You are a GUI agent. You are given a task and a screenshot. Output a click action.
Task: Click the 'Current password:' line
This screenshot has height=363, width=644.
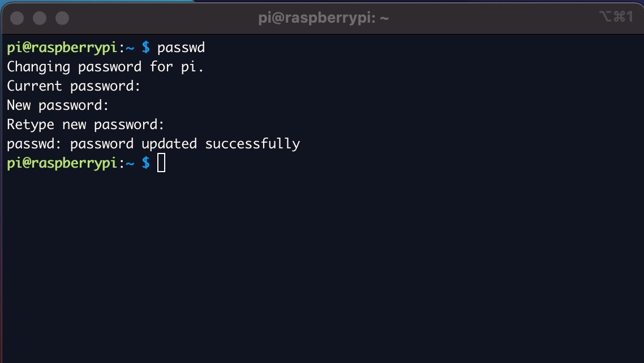click(x=74, y=86)
